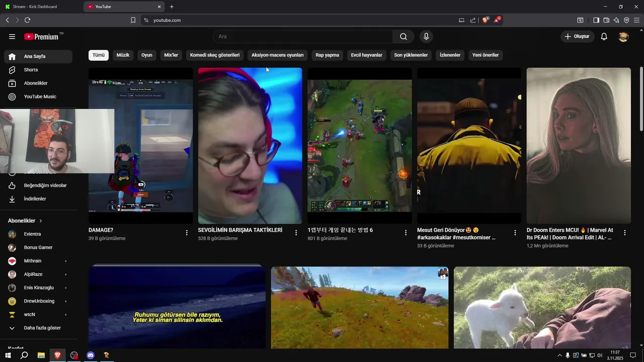
Task: Select the Evcil hayvanlar chip
Action: click(367, 55)
